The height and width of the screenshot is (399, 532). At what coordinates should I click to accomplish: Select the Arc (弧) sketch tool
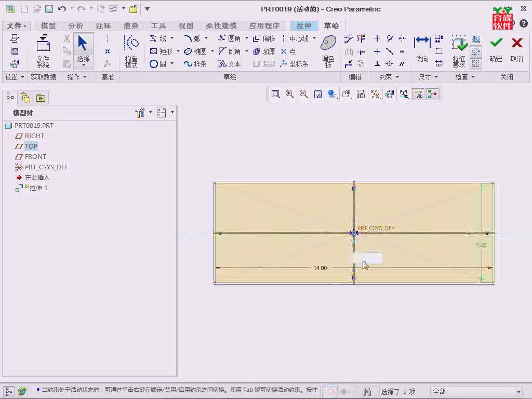point(192,38)
